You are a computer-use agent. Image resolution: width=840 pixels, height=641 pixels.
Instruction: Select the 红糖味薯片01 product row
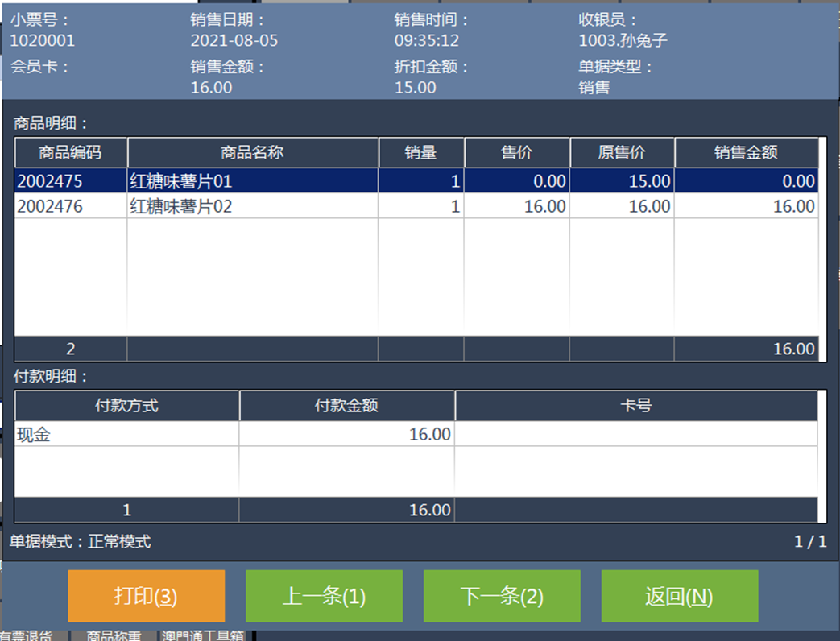pyautogui.click(x=252, y=181)
